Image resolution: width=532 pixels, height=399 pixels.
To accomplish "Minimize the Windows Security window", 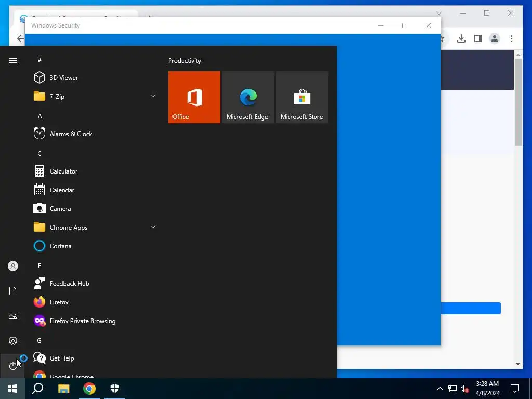I will (381, 25).
